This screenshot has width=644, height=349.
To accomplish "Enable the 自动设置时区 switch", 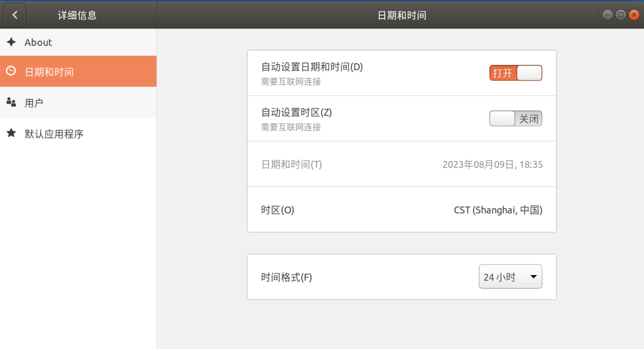I will pos(516,119).
